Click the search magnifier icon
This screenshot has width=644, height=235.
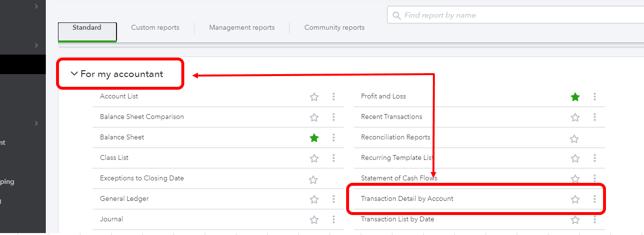[396, 15]
